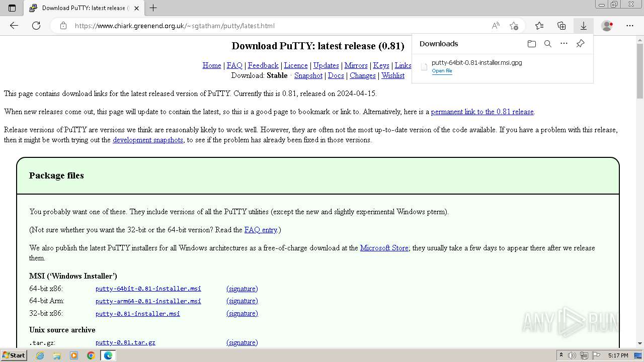Click the taskbar clock showing 5:17 PM
This screenshot has width=644, height=362.
click(618, 355)
